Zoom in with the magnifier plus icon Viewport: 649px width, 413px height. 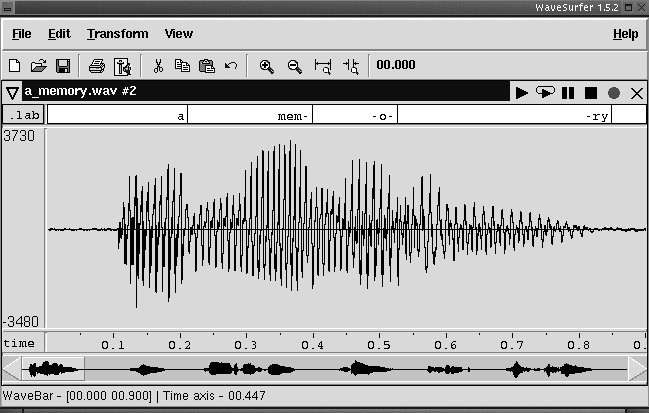267,66
